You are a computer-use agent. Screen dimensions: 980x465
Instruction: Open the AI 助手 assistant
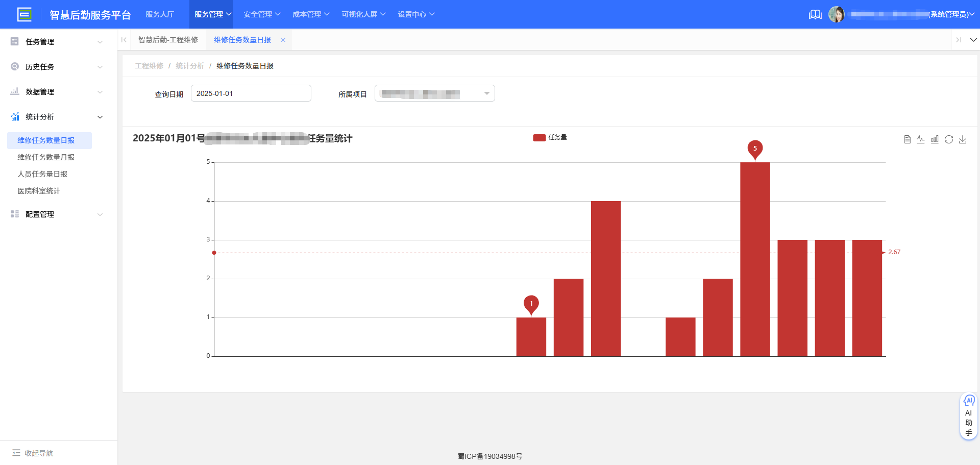tap(969, 415)
